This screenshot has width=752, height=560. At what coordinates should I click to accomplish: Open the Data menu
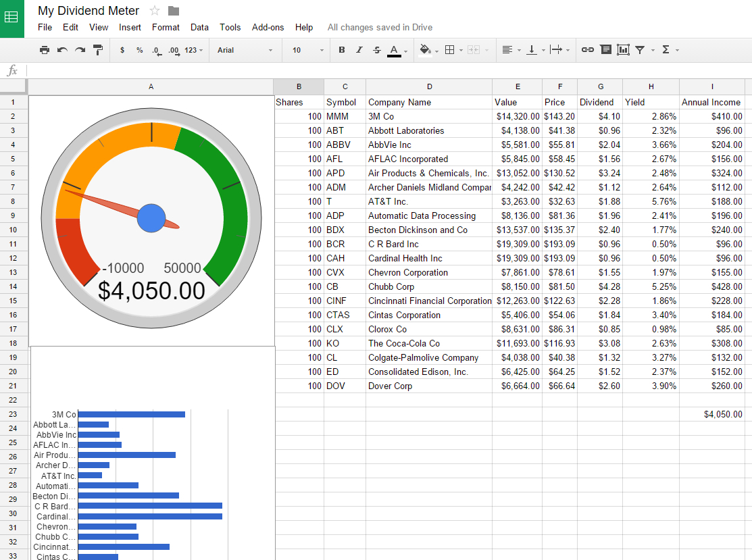pos(199,27)
